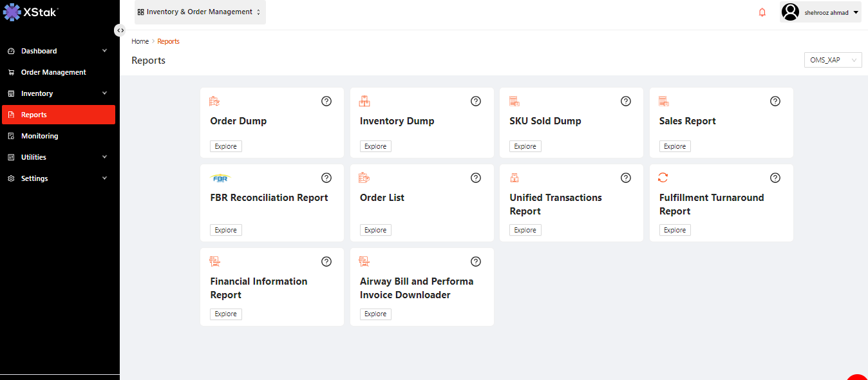The image size is (868, 380).
Task: Click the notification bell icon
Action: click(762, 12)
